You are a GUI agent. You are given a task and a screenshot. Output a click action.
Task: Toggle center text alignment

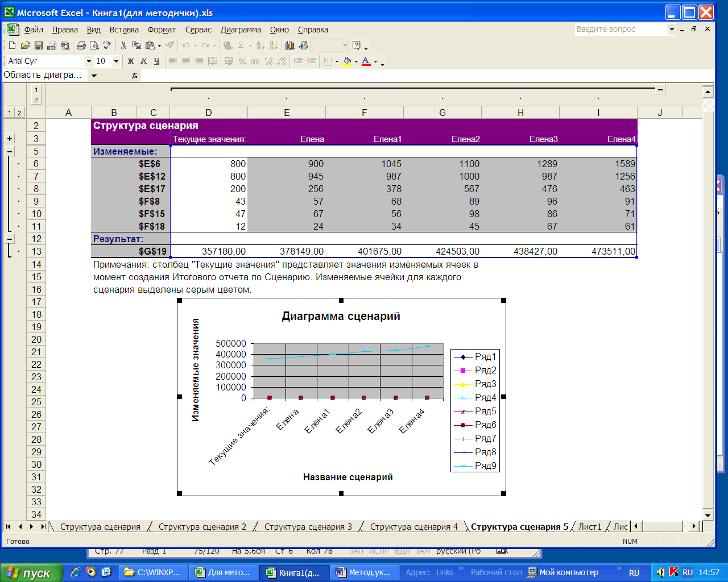pos(186,61)
